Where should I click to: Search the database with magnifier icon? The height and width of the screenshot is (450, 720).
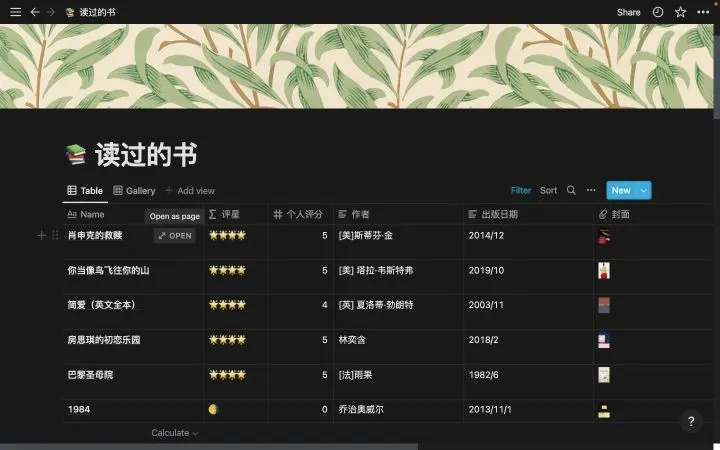[571, 190]
